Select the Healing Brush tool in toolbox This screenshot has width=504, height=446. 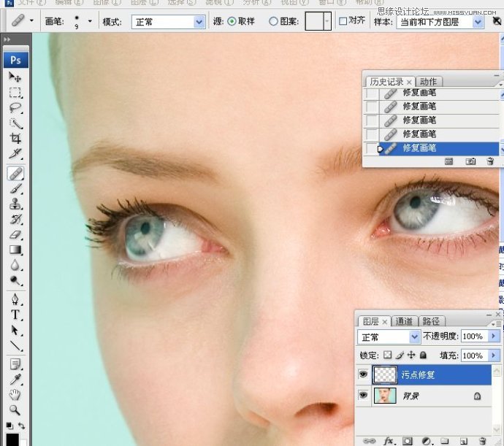[x=15, y=174]
